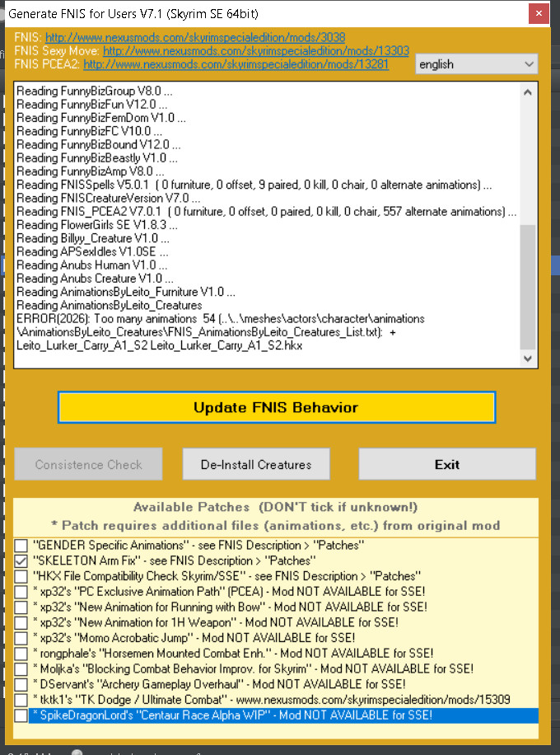This screenshot has width=560, height=755.
Task: Tick Blocking Combat Behavior Improv. checkbox
Action: [x=21, y=668]
